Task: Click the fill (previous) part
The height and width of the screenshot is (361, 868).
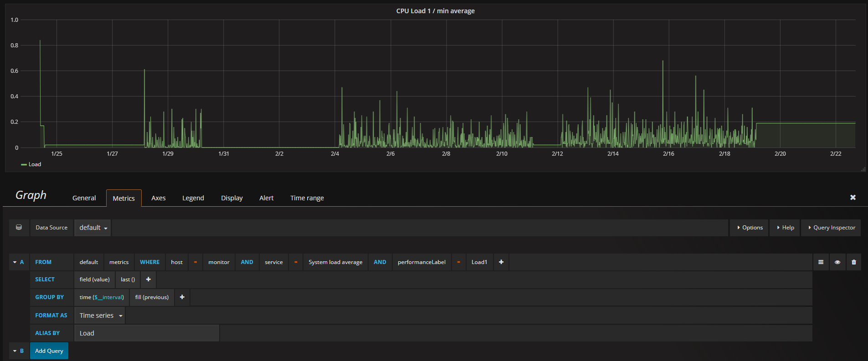Action: (152, 297)
